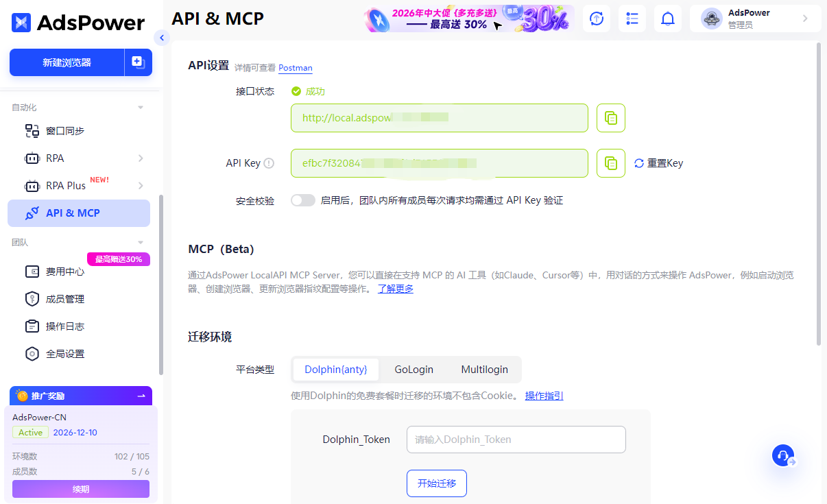Click the RPA Plus robot icon
The height and width of the screenshot is (504, 827).
[32, 186]
